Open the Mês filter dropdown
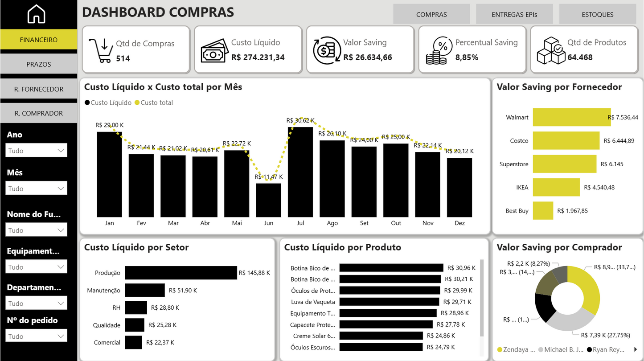Viewport: 644px width, 361px height. click(x=36, y=188)
